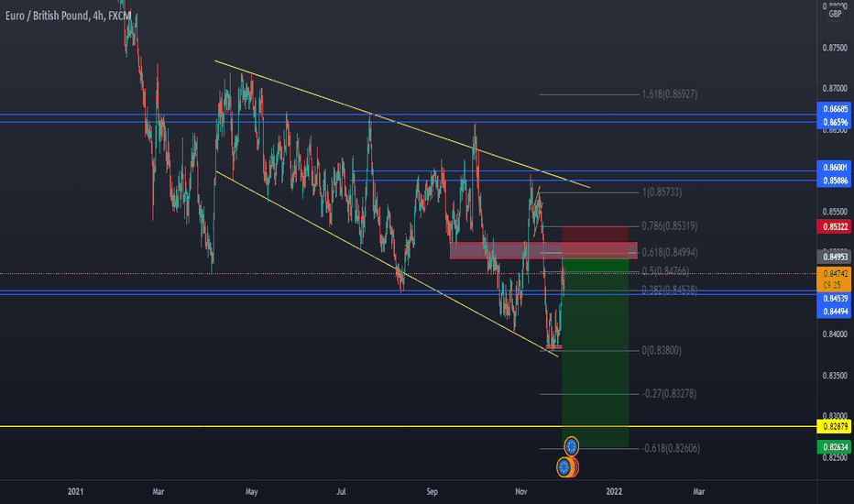This screenshot has width=854, height=504.
Task: Select the -0.618(0.82606) Fibonacci level label
Action: tap(671, 448)
